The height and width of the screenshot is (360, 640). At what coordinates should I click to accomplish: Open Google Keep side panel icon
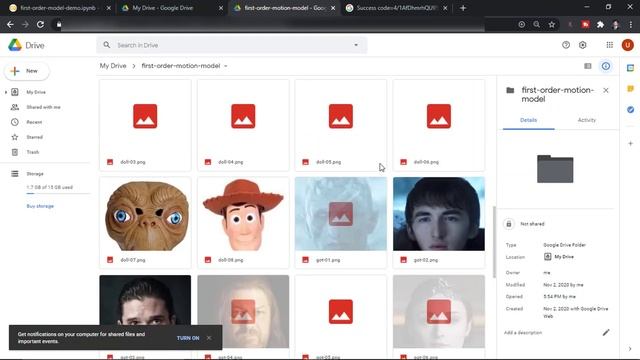(x=631, y=89)
